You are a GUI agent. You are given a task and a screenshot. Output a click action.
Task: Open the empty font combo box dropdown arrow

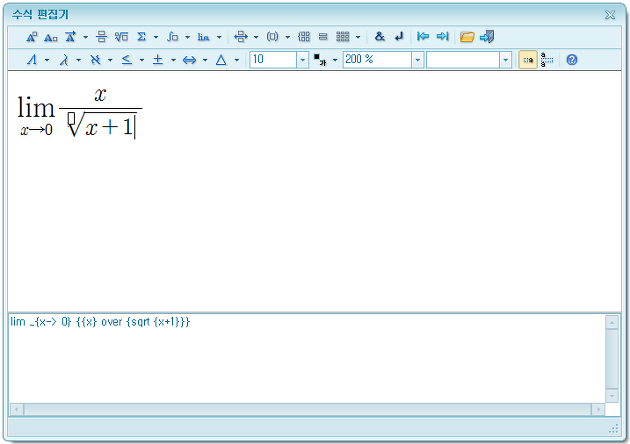click(x=505, y=60)
